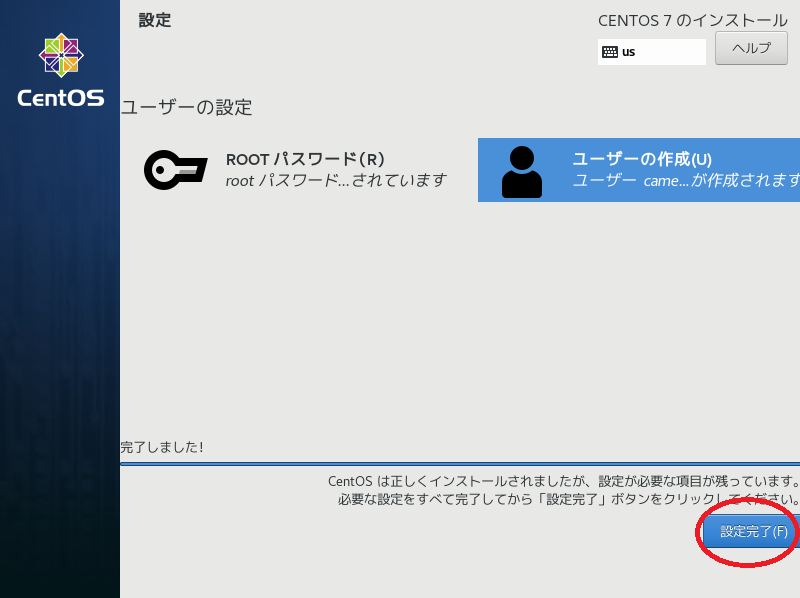Click the 設定 header text
800x598 pixels.
coord(155,20)
